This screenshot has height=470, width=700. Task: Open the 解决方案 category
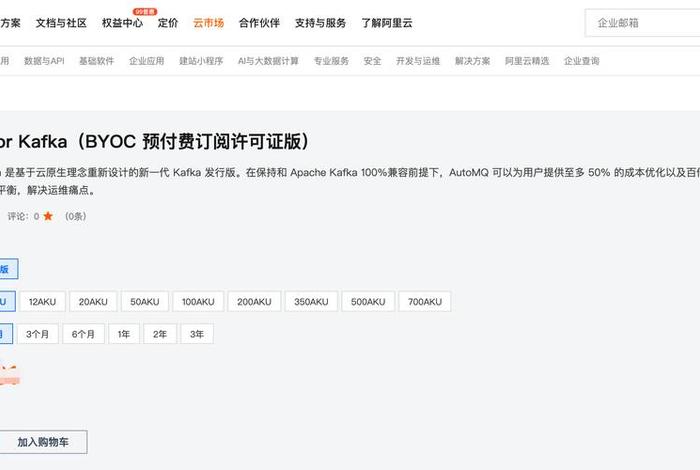[472, 61]
